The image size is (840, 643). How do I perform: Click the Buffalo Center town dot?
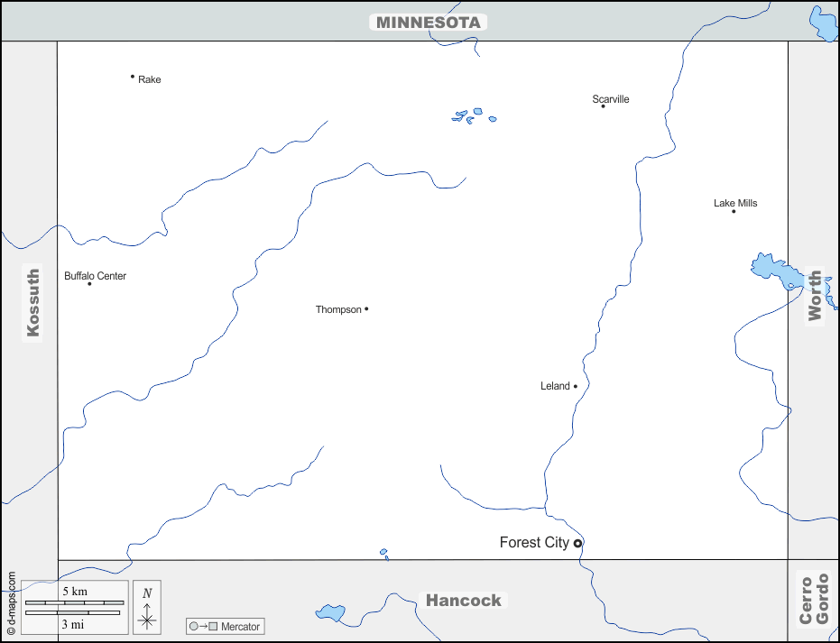[x=89, y=284]
